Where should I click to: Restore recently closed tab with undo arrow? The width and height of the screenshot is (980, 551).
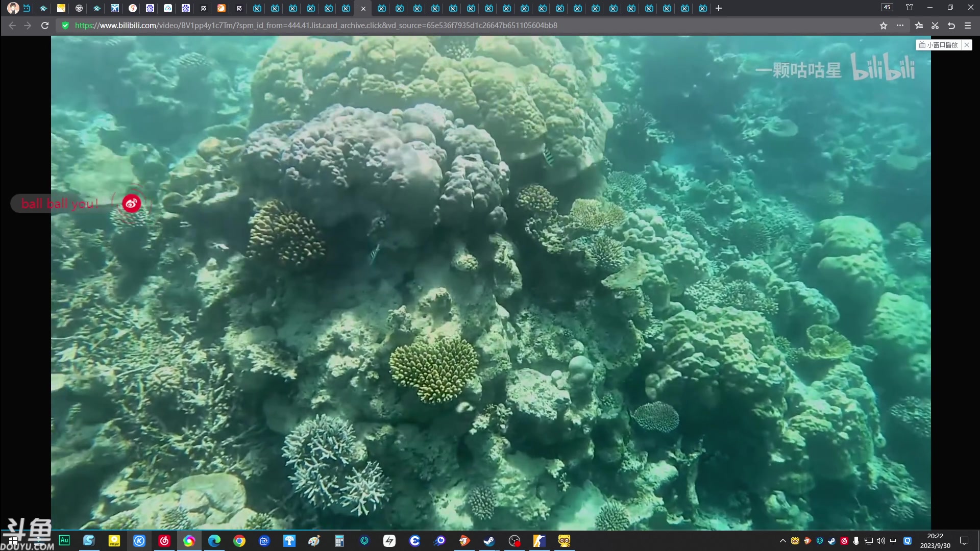pyautogui.click(x=951, y=26)
